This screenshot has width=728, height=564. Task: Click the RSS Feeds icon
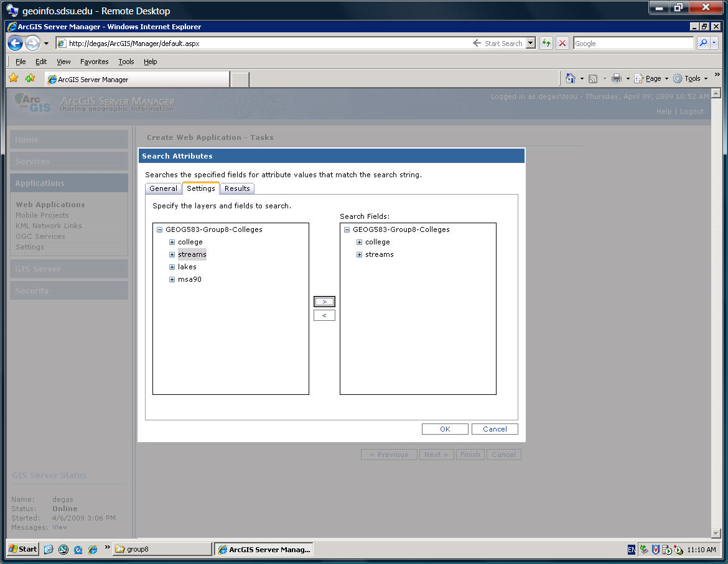[593, 79]
